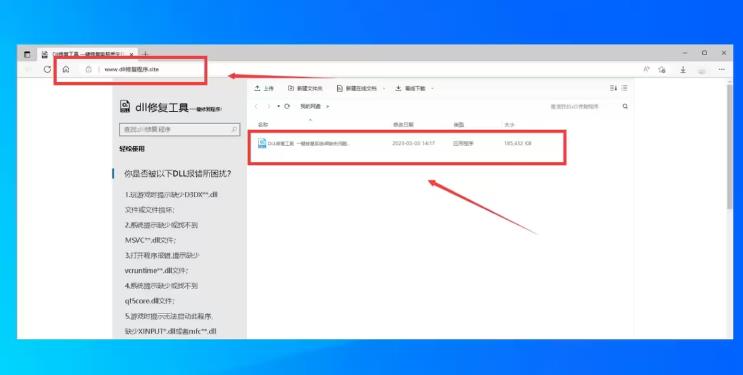Sort files by the 类型 column
This screenshot has height=375, width=743.
tap(459, 125)
